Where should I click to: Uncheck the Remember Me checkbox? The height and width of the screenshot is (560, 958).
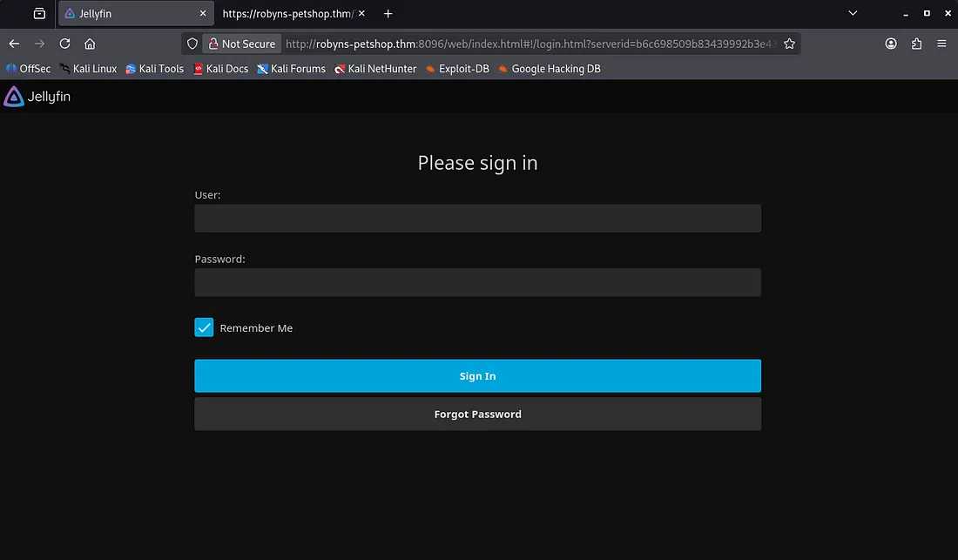point(204,327)
